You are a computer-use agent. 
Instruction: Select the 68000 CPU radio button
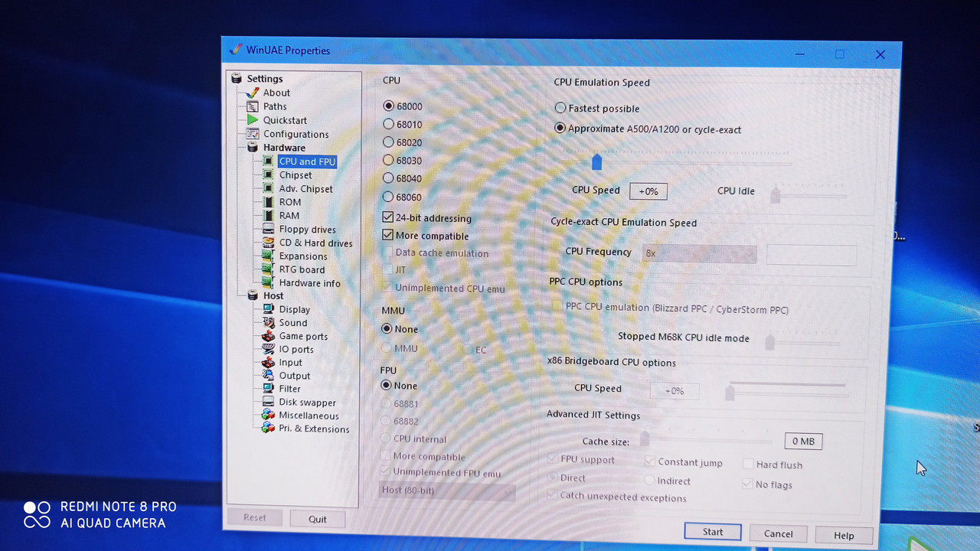click(389, 106)
